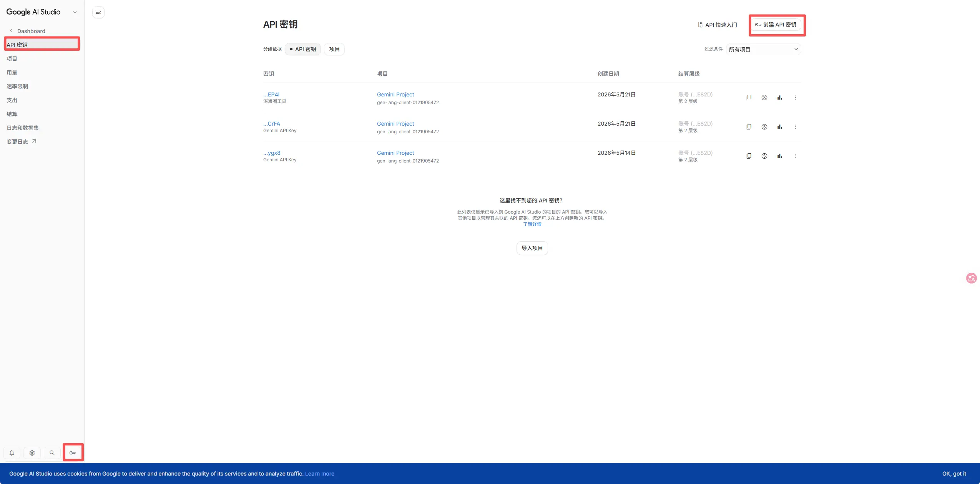This screenshot has width=980, height=484.
Task: Open Gemini Project link in ...CrFA row
Action: pos(395,124)
